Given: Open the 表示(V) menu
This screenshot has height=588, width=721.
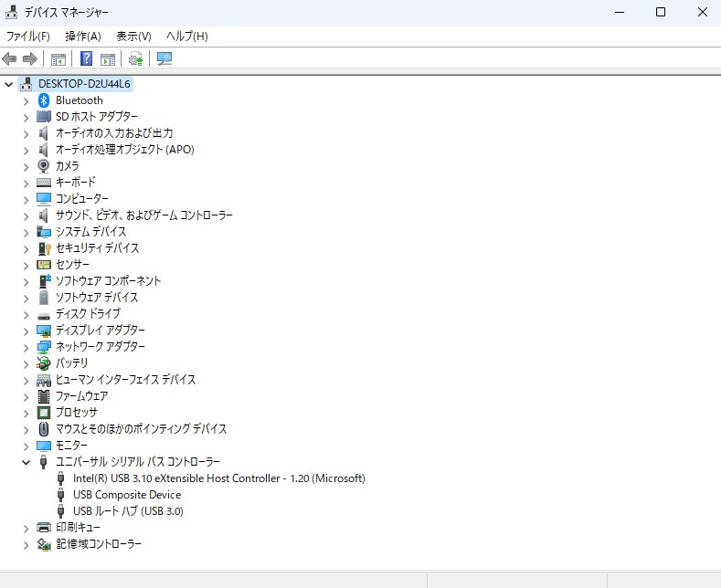Looking at the screenshot, I should point(133,36).
